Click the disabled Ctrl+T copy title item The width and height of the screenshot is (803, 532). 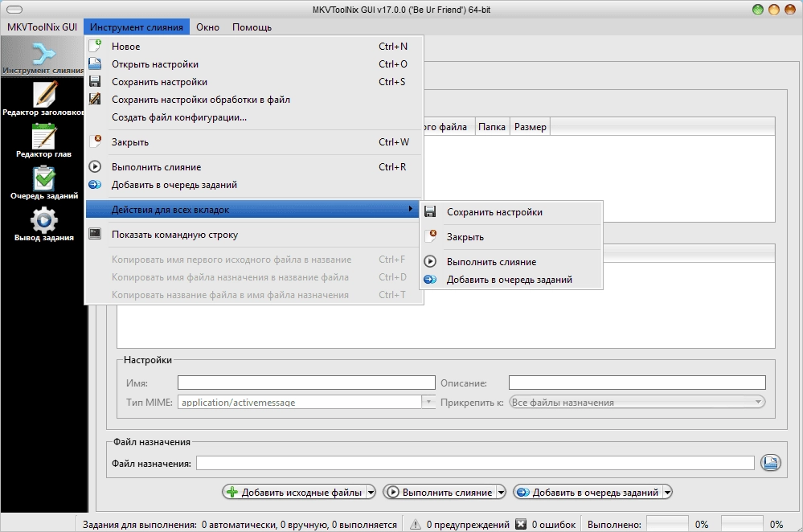tap(254, 295)
